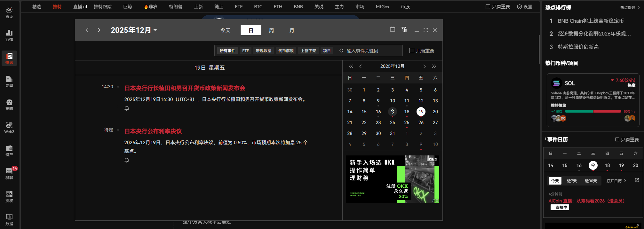Screen dimensions: 644x229
Task: Select day 25 in the mini calendar
Action: (x=407, y=122)
